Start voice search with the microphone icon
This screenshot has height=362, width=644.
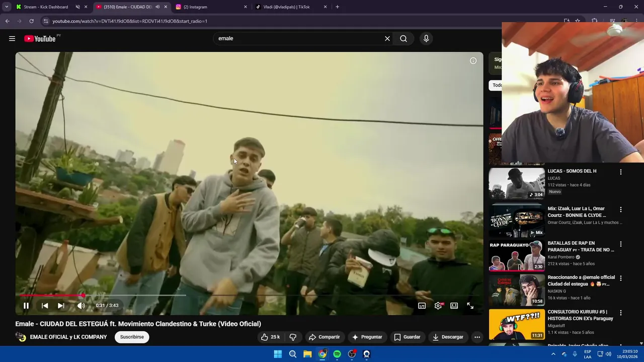[x=426, y=39]
